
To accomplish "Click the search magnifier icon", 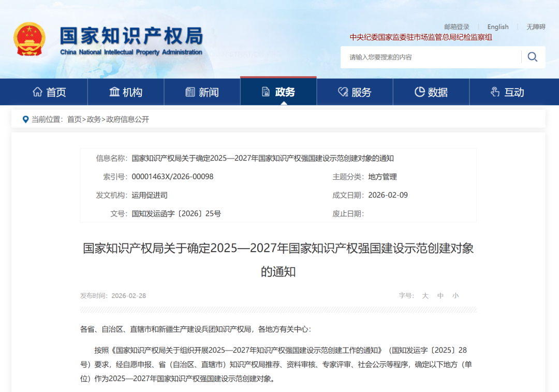I will tap(533, 57).
